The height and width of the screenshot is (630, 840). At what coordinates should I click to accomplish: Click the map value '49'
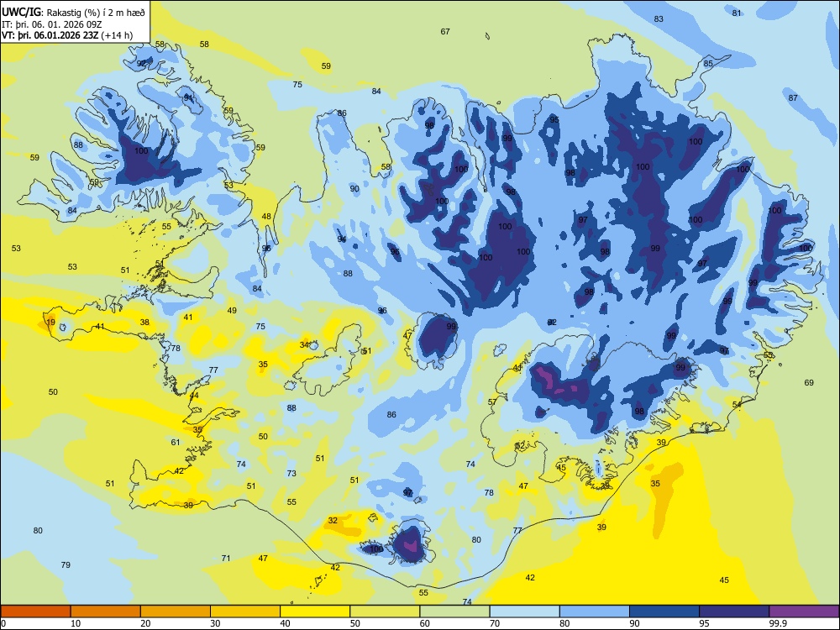pyautogui.click(x=232, y=310)
